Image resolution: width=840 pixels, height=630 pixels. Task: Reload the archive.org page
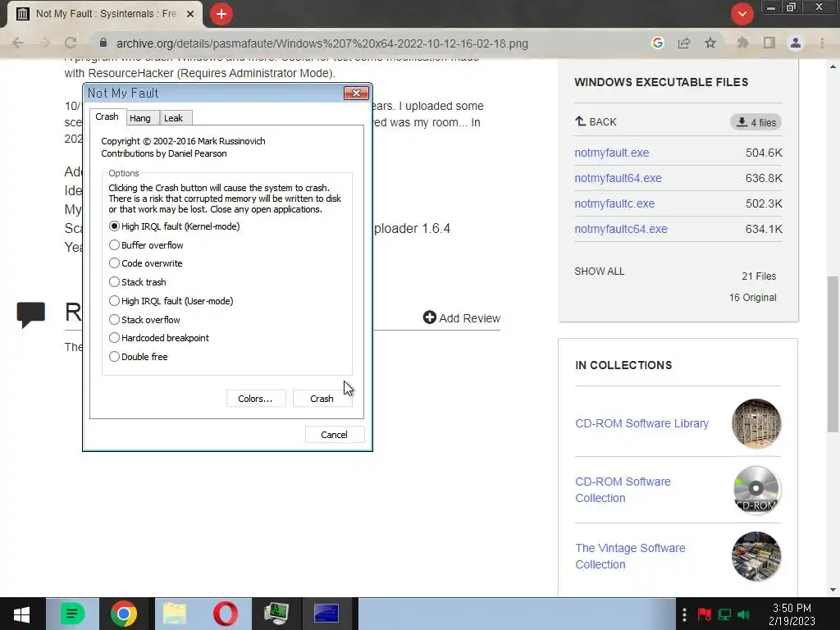(x=71, y=43)
